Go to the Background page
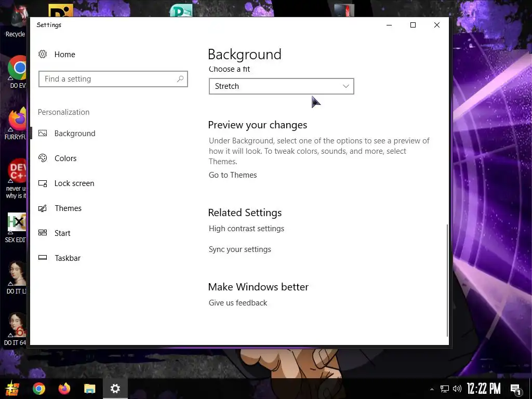This screenshot has height=399, width=532. pyautogui.click(x=75, y=134)
